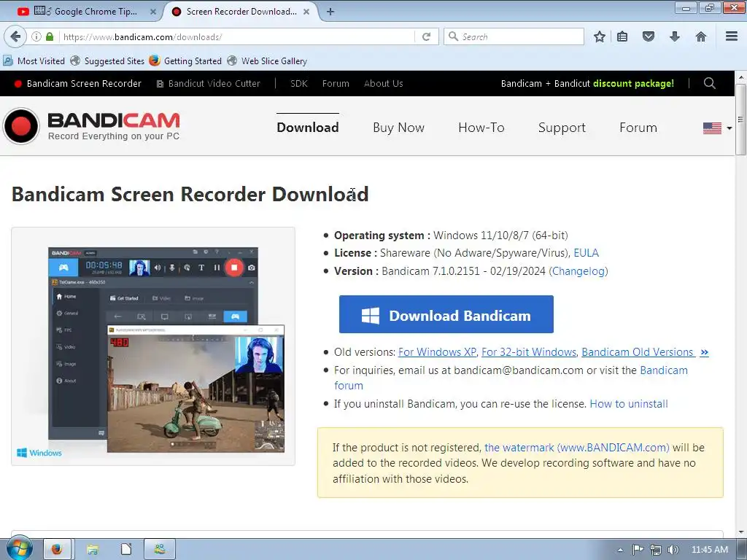Click the Bandicam site search magnifier icon
This screenshot has height=560, width=747.
[709, 83]
